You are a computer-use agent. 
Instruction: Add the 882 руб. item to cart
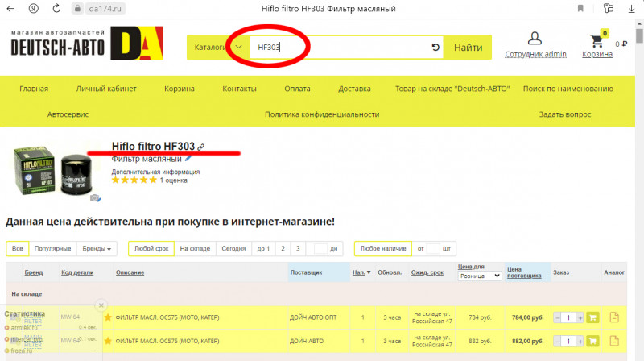coord(592,341)
